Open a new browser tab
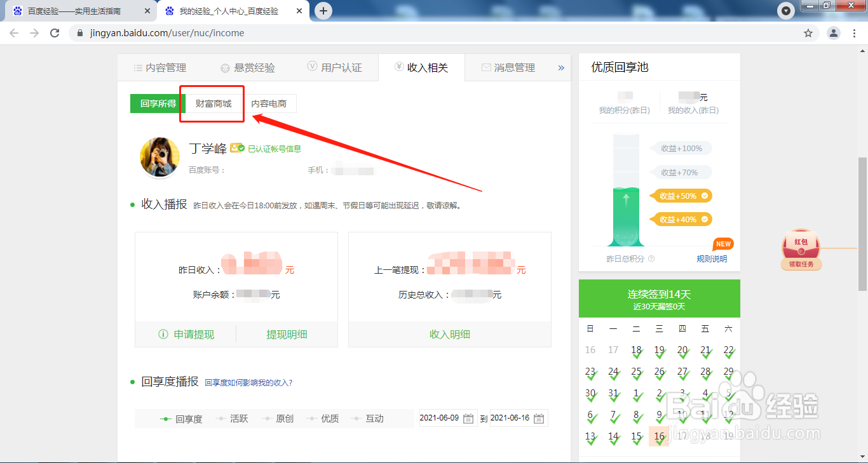868x463 pixels. point(323,11)
